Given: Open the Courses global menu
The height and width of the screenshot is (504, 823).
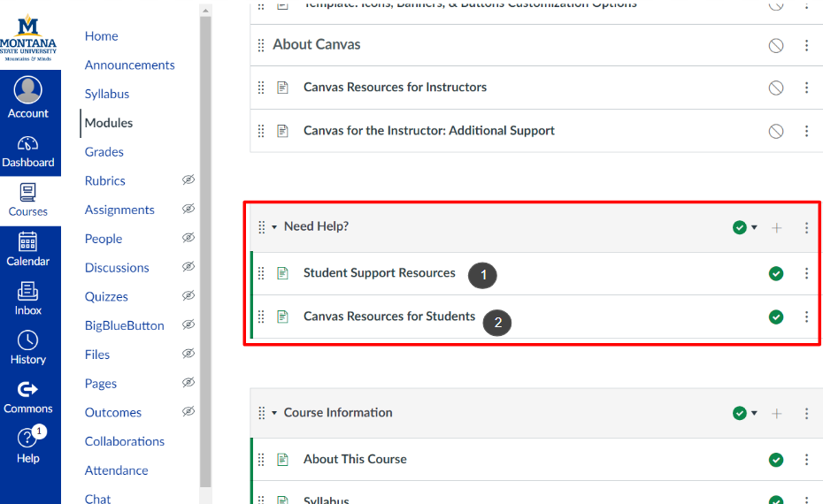Looking at the screenshot, I should coord(27,201).
